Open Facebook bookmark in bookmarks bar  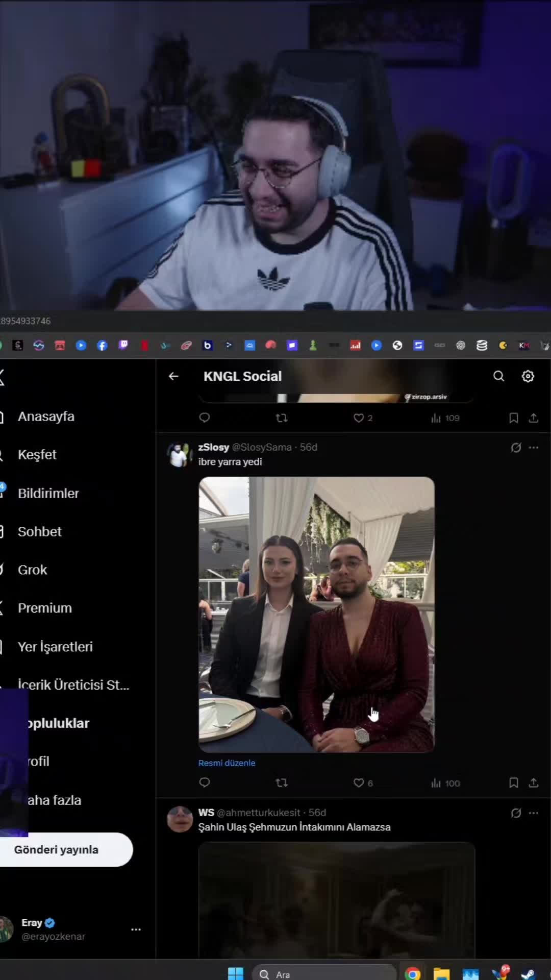pos(102,346)
